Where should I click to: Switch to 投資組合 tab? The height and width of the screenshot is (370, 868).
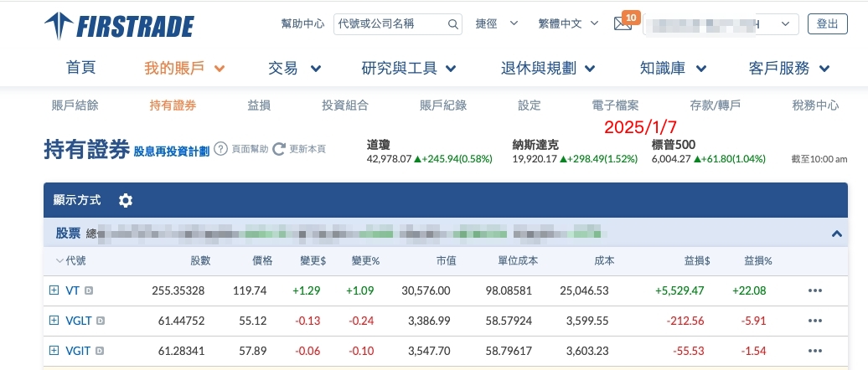click(345, 105)
